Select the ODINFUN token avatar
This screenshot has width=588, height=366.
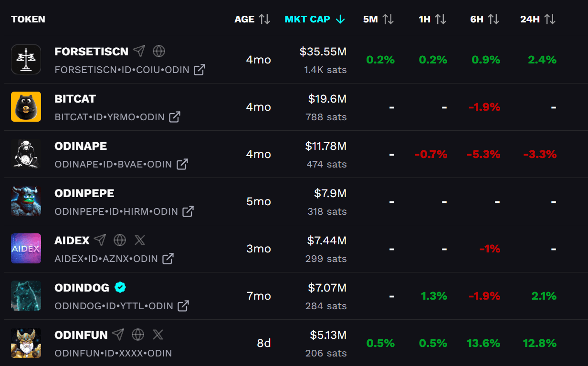[x=26, y=343]
